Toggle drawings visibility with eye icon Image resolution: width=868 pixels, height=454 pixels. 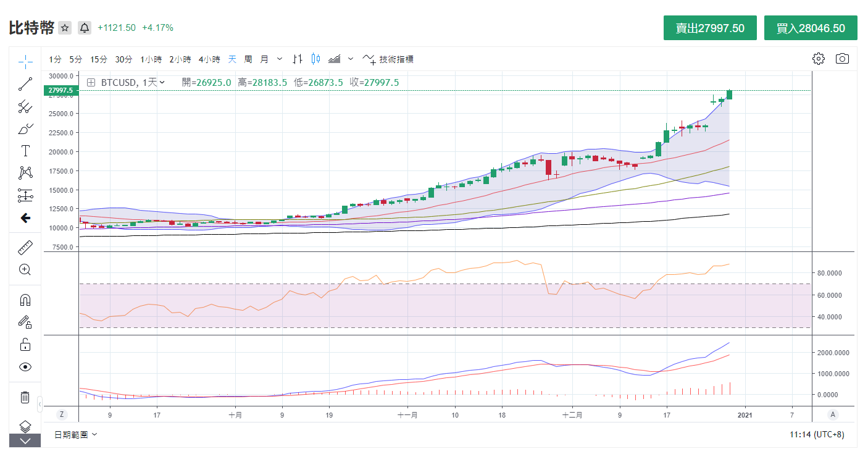click(x=25, y=367)
